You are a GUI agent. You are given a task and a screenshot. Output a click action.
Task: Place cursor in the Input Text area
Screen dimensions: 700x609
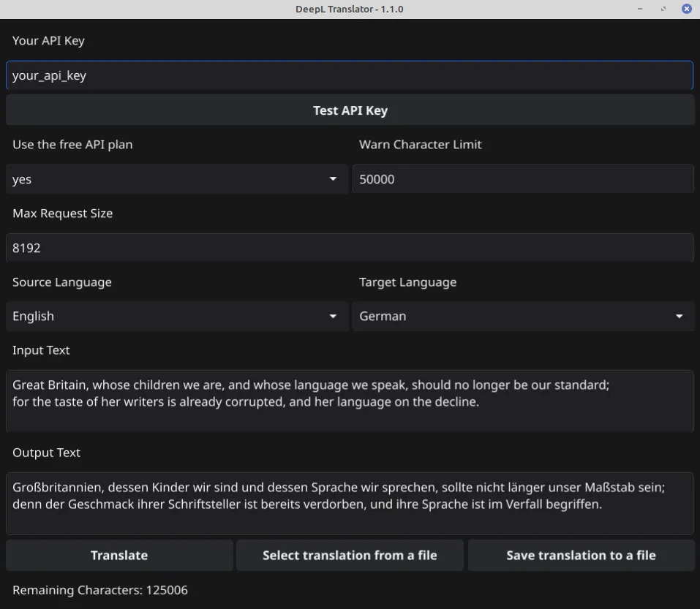[350, 401]
